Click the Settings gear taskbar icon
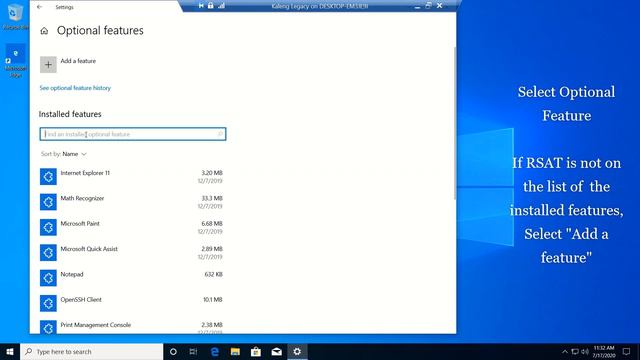The image size is (640, 360). click(x=297, y=351)
